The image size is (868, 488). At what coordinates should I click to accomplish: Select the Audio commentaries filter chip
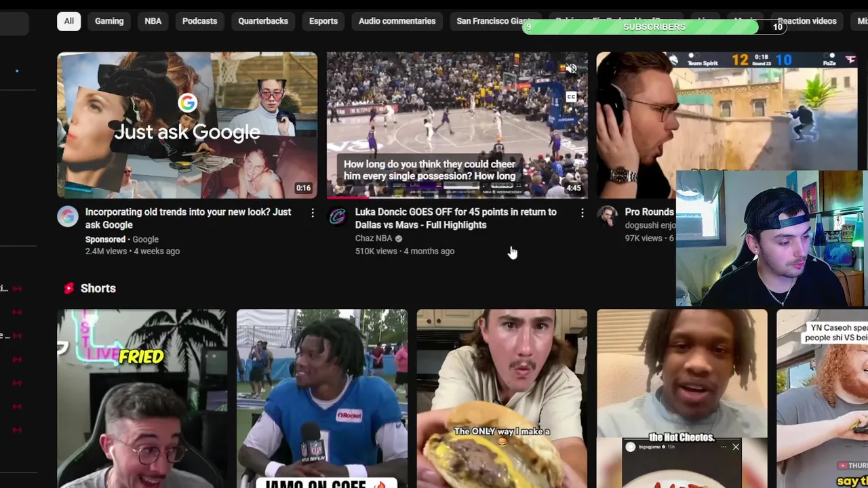point(397,21)
